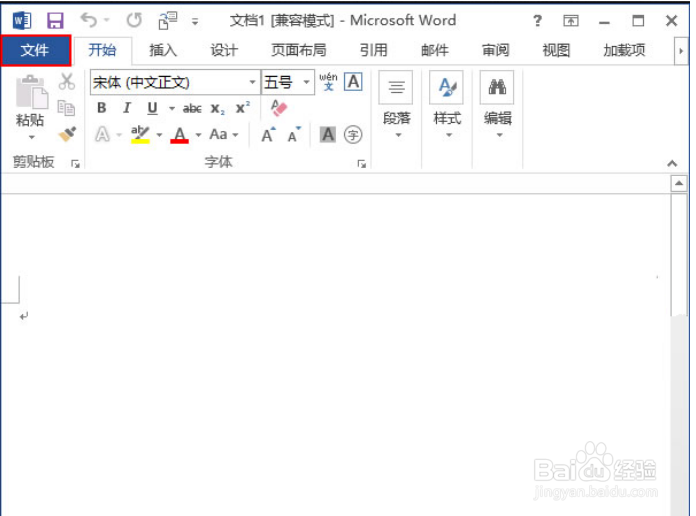Switch to the 加载项 (Add-ins) tab
Screen dimensions: 696x516
(624, 50)
